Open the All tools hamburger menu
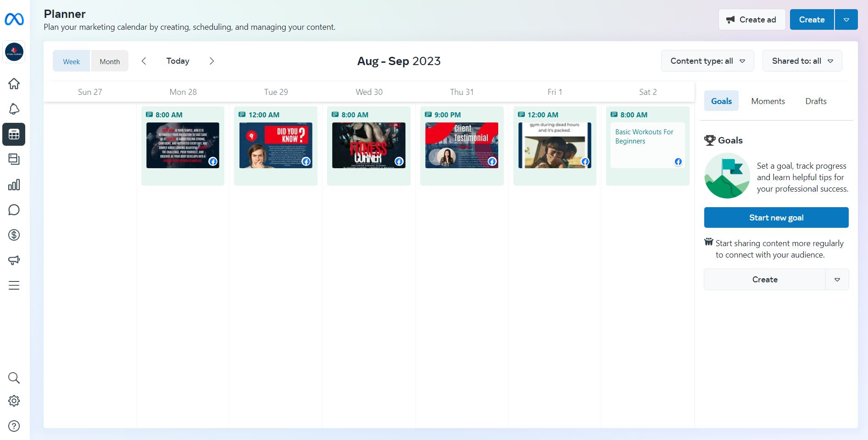This screenshot has width=868, height=440. [x=14, y=286]
